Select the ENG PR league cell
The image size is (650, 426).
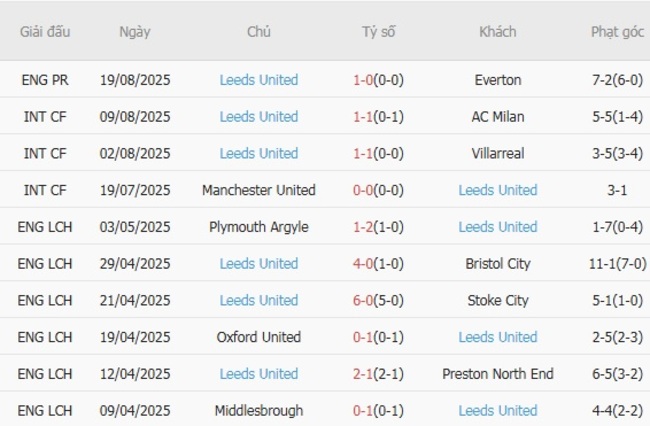45,80
